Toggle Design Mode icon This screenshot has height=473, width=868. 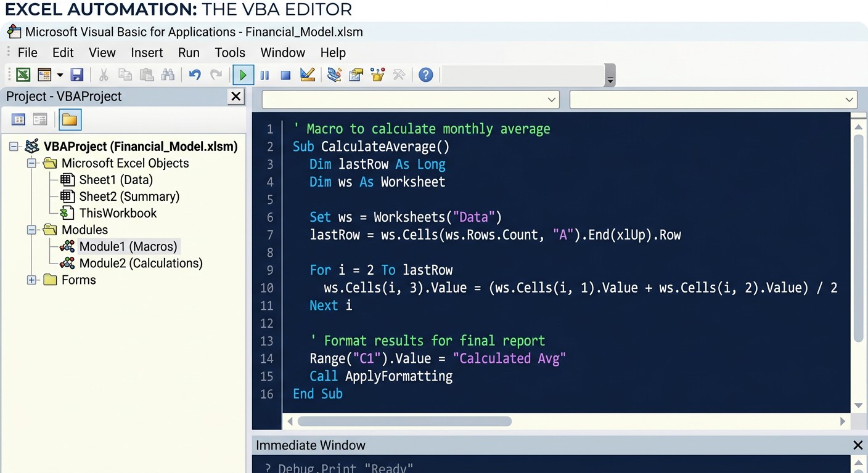click(x=308, y=75)
